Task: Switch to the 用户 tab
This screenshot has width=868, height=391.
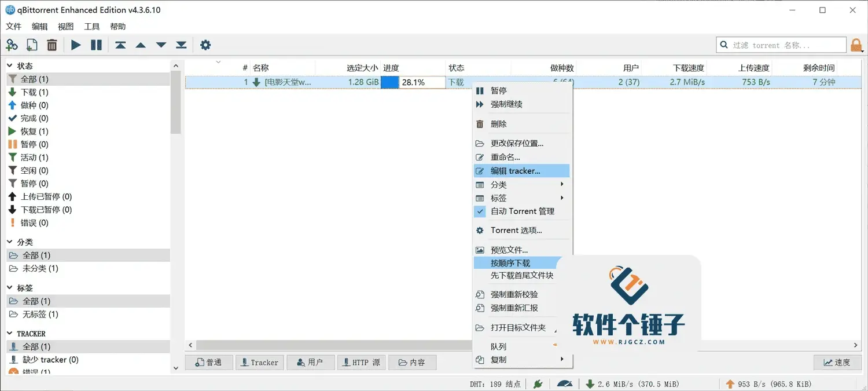Action: 311,363
